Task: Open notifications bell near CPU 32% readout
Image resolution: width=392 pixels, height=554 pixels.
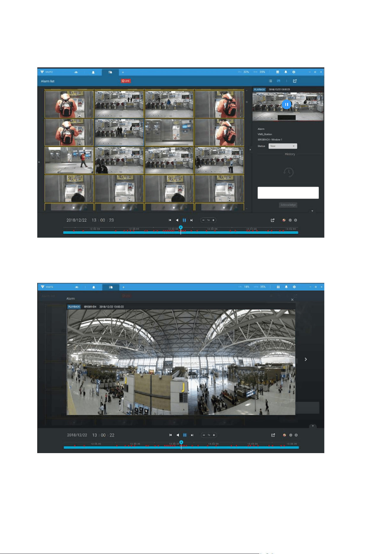Action: 286,72
